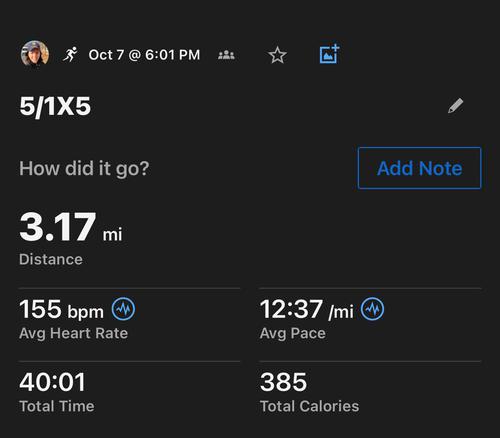Edit activity name with pencil icon
Viewport: 500px width, 438px height.
tap(455, 106)
